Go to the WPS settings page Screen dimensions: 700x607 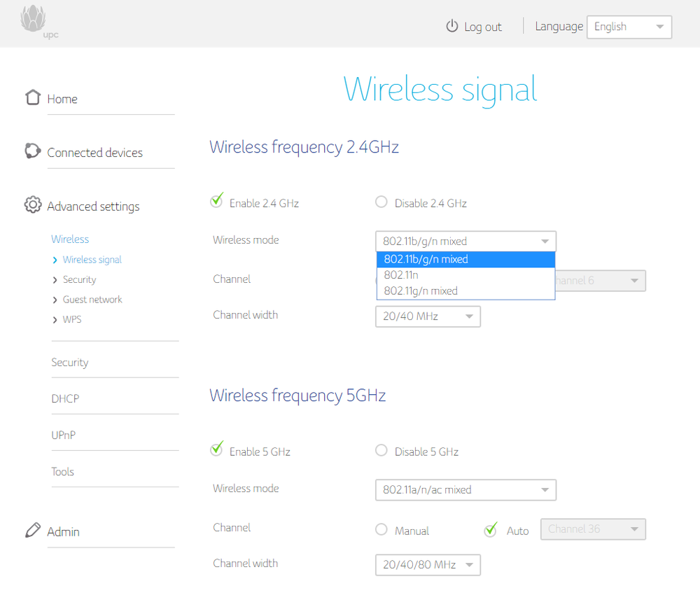click(x=72, y=319)
